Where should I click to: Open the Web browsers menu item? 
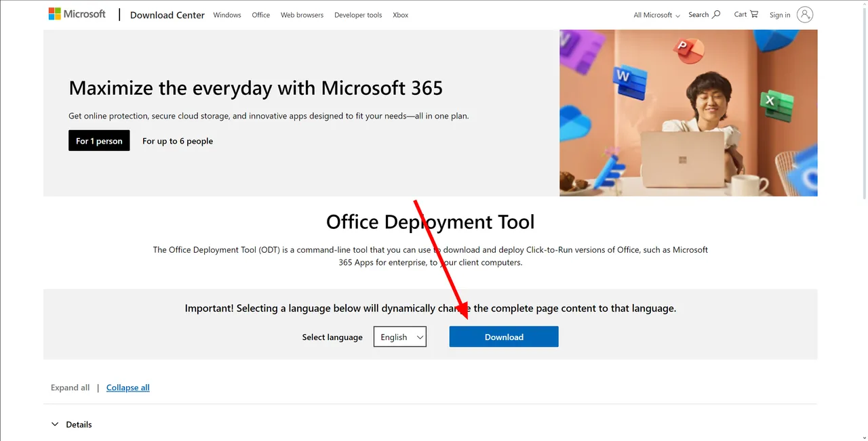302,15
